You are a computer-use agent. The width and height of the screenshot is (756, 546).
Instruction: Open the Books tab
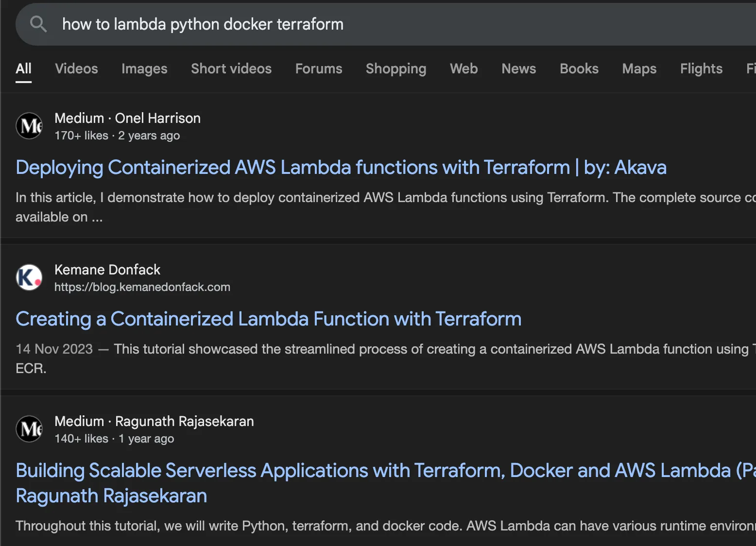click(579, 69)
